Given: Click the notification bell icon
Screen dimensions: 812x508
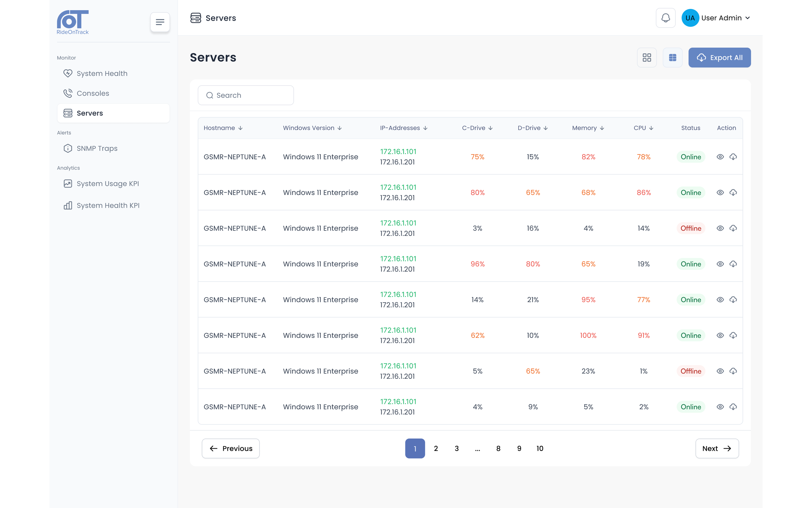Looking at the screenshot, I should click(x=665, y=18).
